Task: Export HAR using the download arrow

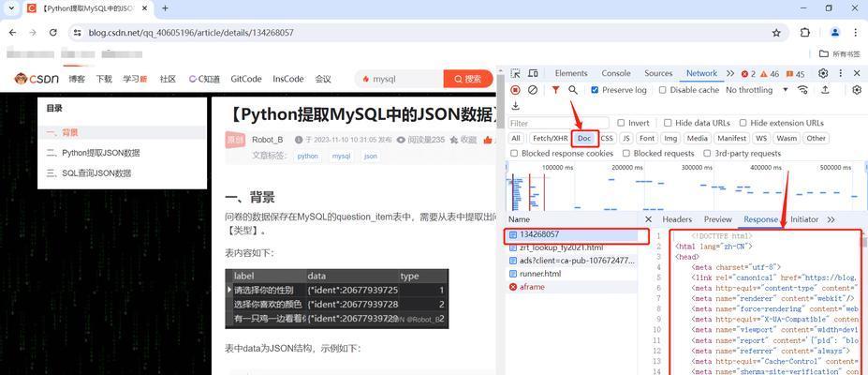Action: click(515, 106)
